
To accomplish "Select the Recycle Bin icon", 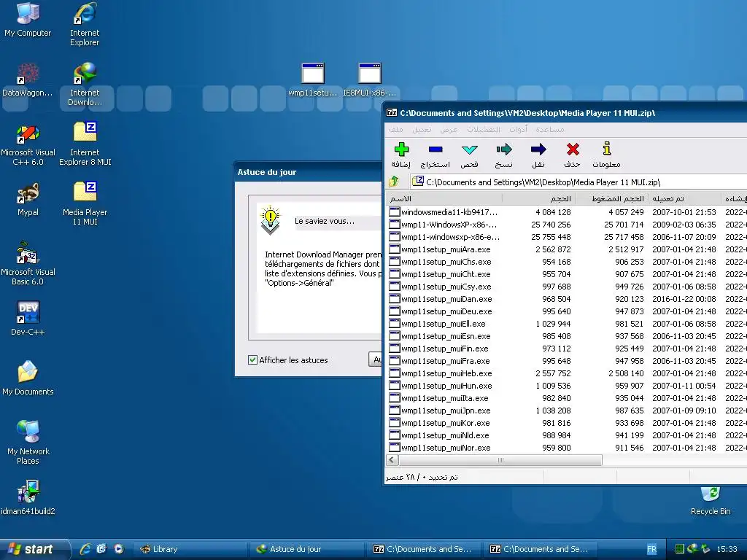I will 711,500.
